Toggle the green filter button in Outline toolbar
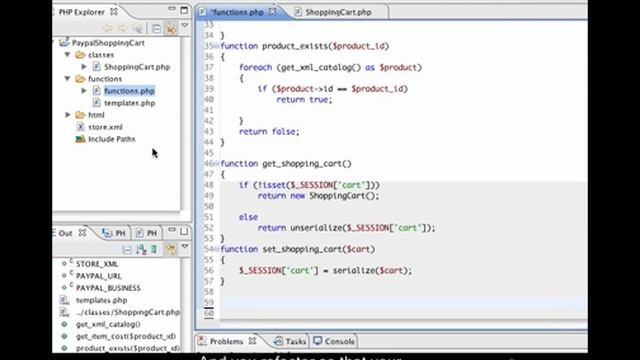640x360 pixels. click(154, 249)
